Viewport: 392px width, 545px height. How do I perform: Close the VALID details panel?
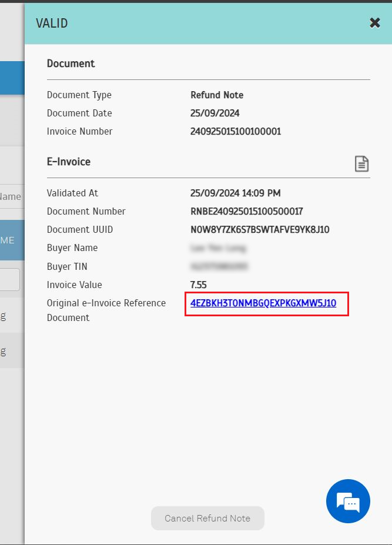[374, 23]
